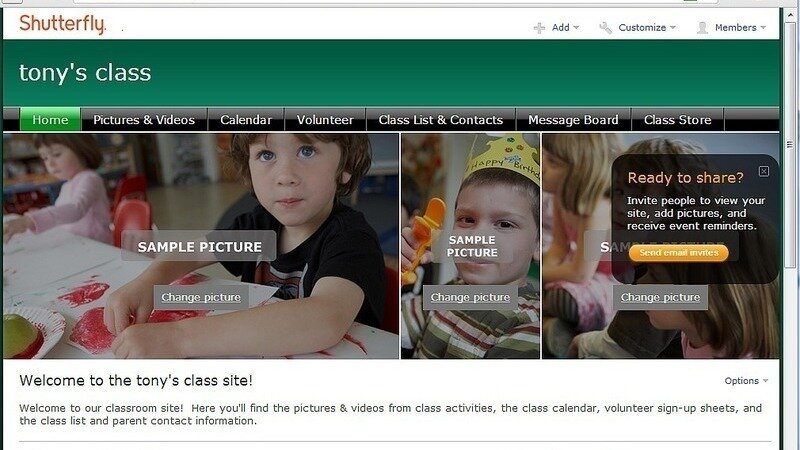Click Change picture on the birthday boy photo
The height and width of the screenshot is (450, 800).
point(470,297)
